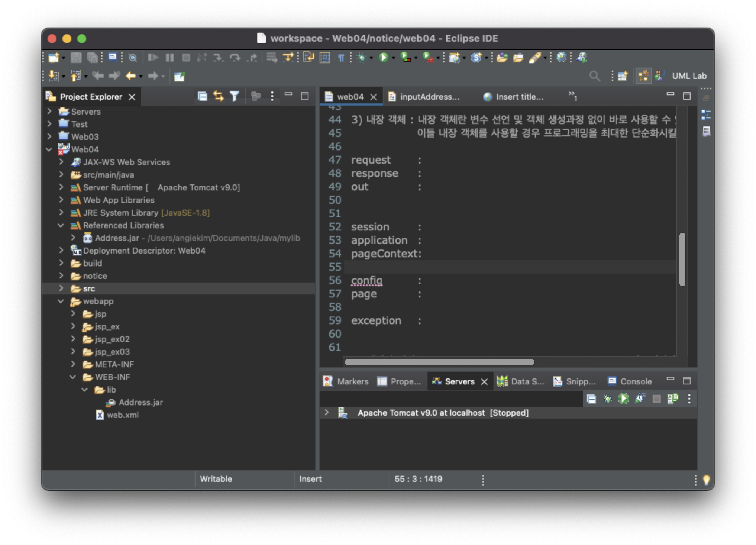
Task: Click the editor horizontal scrollbar
Action: (439, 362)
